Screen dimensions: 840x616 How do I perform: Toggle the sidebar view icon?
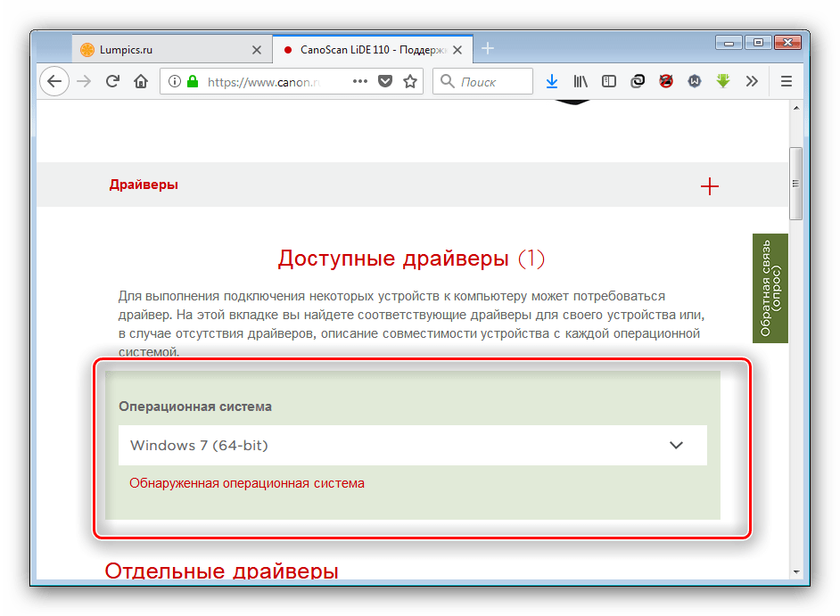click(x=609, y=81)
